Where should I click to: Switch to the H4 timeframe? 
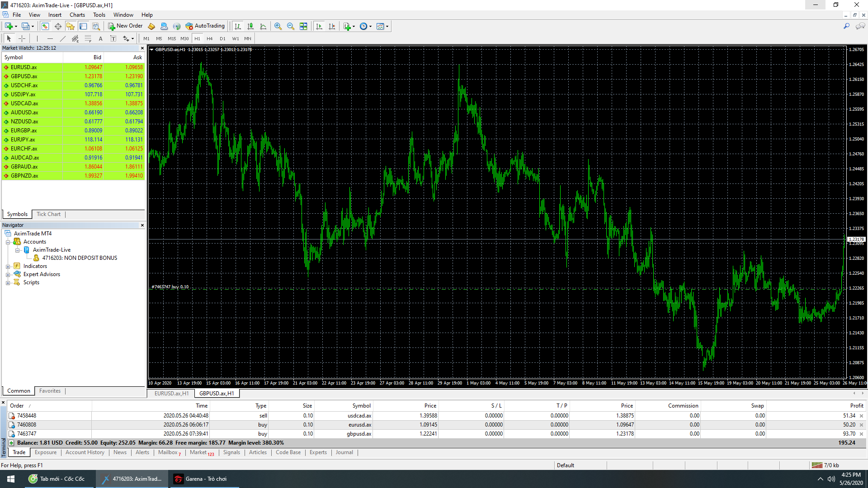click(209, 38)
